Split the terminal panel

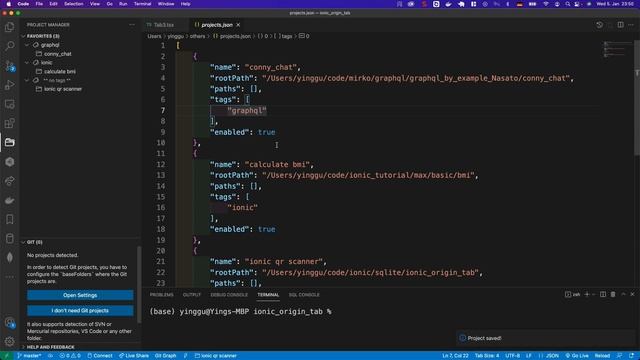coord(603,294)
